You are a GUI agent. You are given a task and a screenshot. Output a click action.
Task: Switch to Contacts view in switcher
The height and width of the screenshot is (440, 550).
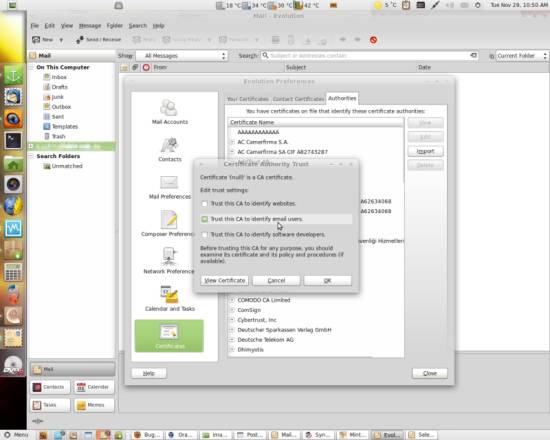click(x=50, y=387)
